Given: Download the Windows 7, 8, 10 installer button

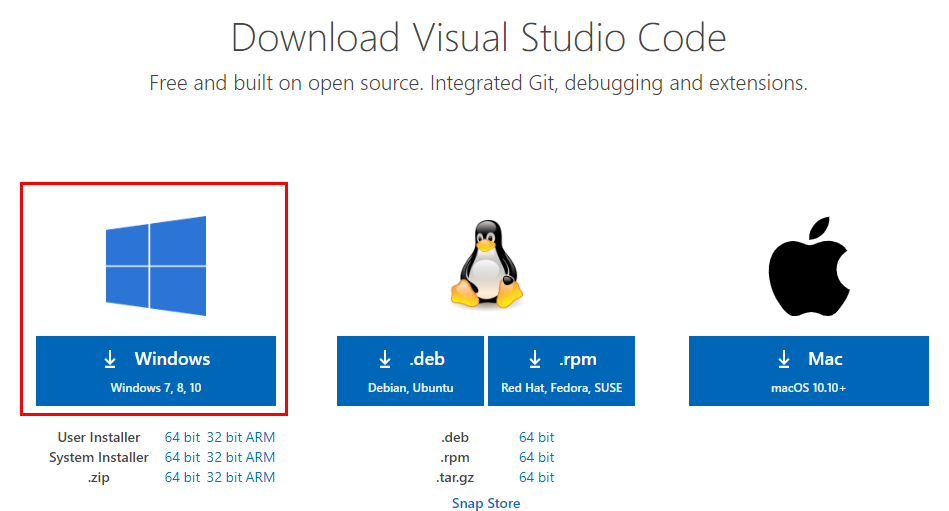Looking at the screenshot, I should tap(156, 371).
